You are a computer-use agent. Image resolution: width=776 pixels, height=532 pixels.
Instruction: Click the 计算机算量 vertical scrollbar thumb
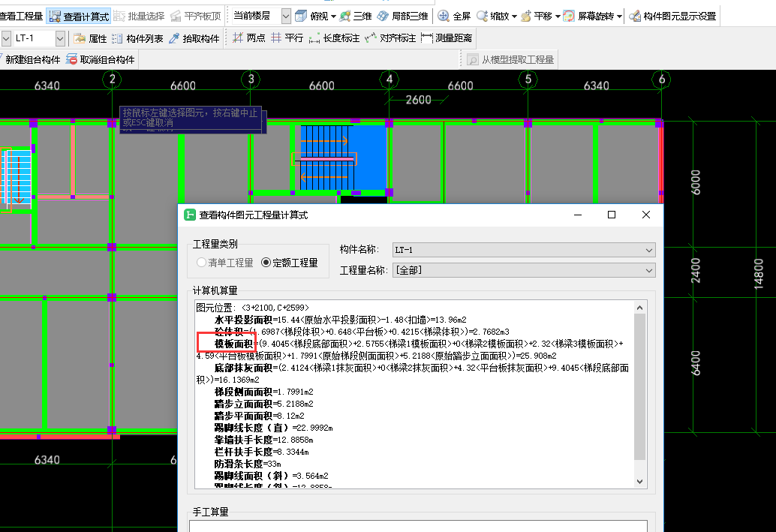point(639,386)
